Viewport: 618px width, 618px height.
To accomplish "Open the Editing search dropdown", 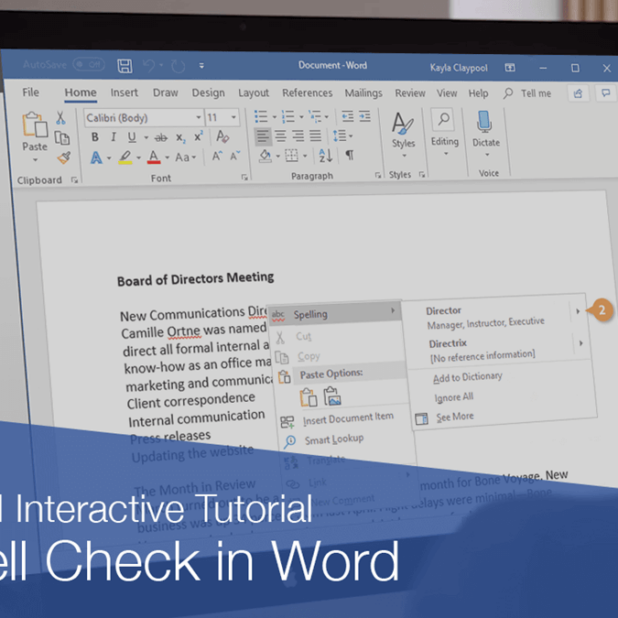I will [x=445, y=133].
